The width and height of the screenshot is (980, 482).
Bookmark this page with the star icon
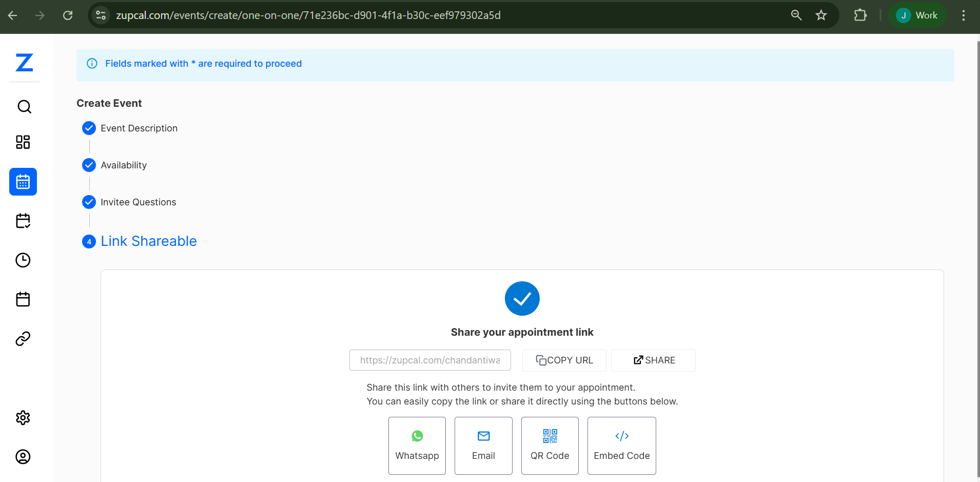pos(821,15)
